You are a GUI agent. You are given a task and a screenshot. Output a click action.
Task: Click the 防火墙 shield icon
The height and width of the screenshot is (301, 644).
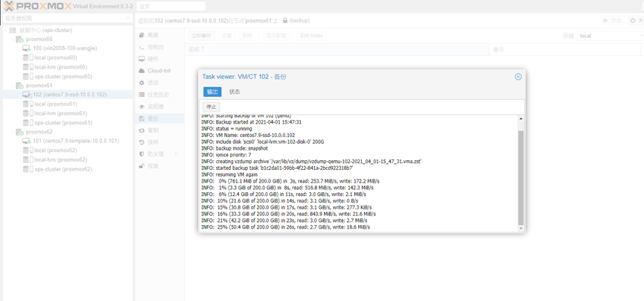point(141,153)
